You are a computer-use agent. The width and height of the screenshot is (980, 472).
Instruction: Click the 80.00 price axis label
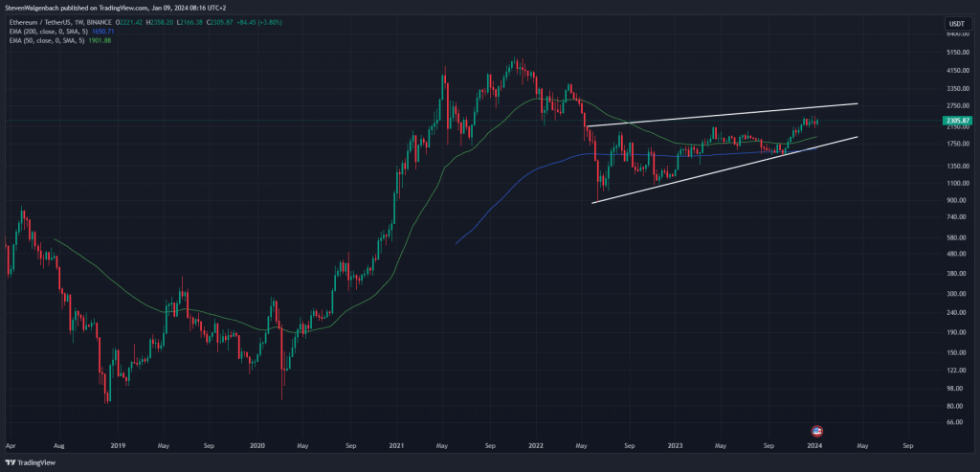coord(956,405)
